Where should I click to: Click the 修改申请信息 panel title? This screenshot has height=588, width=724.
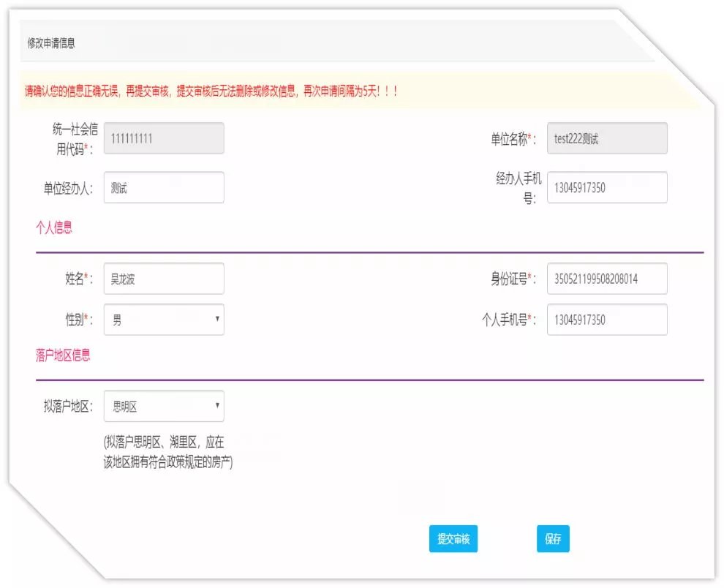pos(51,43)
